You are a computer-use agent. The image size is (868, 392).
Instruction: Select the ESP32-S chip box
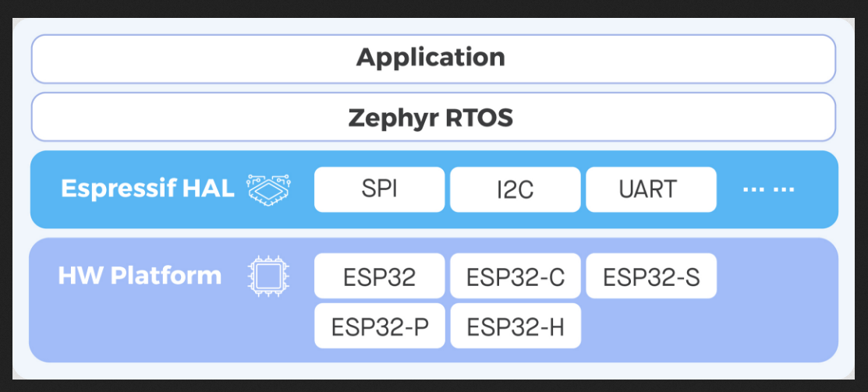651,276
